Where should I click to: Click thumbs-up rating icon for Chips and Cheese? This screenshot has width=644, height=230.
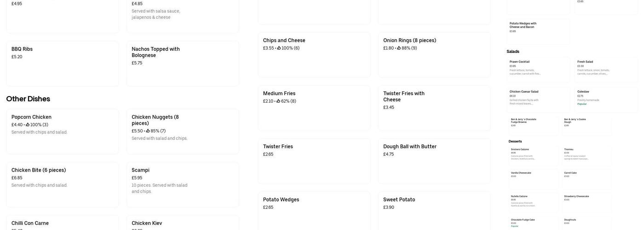click(x=279, y=48)
